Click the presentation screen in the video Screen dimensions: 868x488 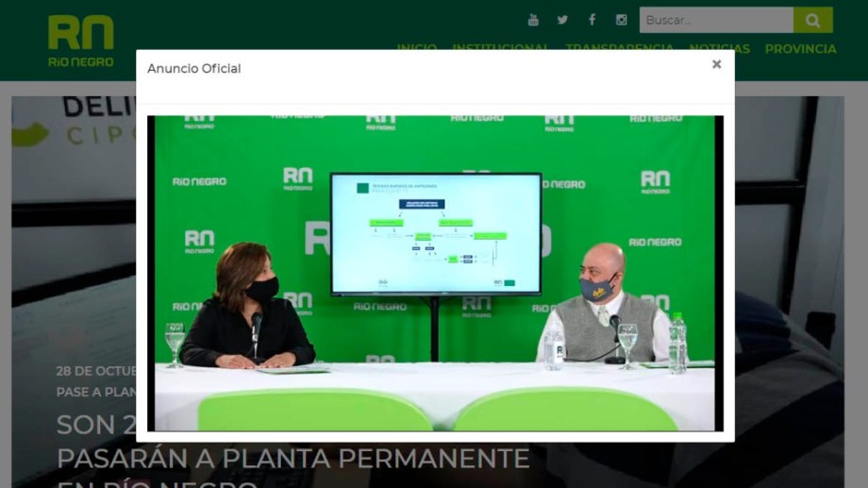[x=435, y=233]
